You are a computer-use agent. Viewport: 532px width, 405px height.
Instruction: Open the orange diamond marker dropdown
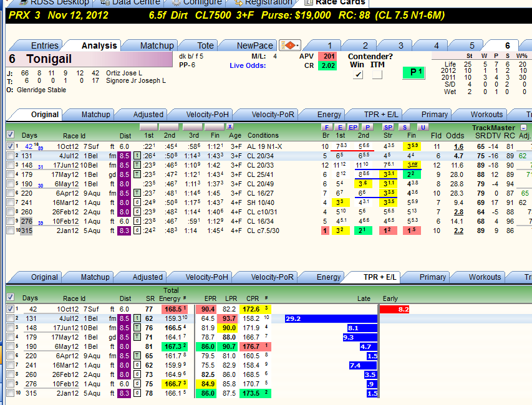[x=290, y=45]
